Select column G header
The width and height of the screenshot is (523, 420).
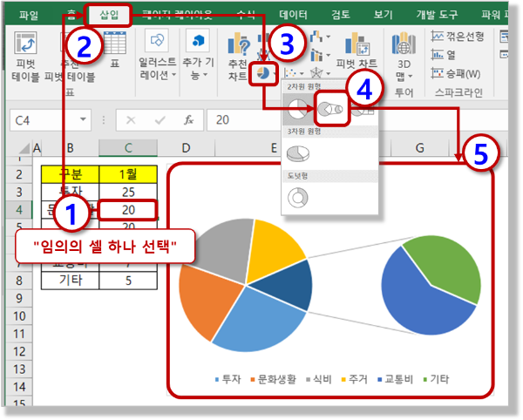[419, 148]
